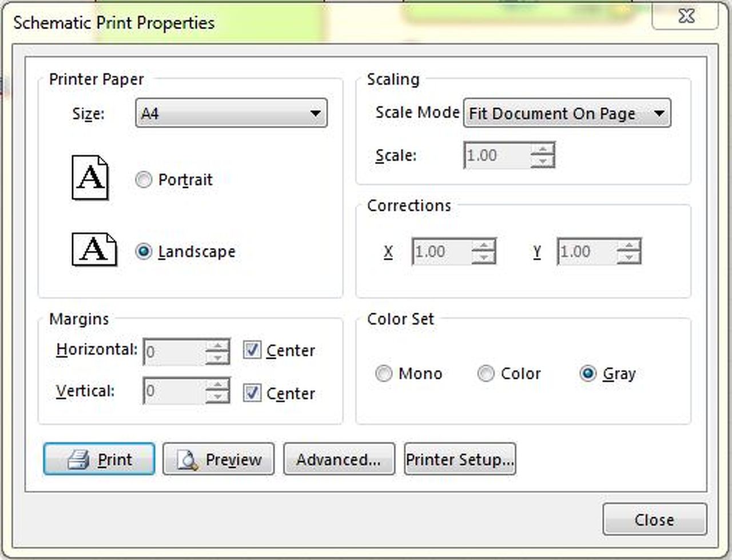732x560 pixels.
Task: Click the landscape page orientation icon
Action: pyautogui.click(x=94, y=249)
